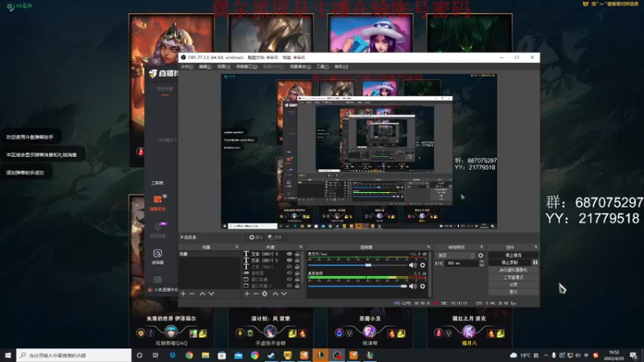Pop out the Audio Mixer dock panel
This screenshot has height=362, width=644.
[x=428, y=247]
